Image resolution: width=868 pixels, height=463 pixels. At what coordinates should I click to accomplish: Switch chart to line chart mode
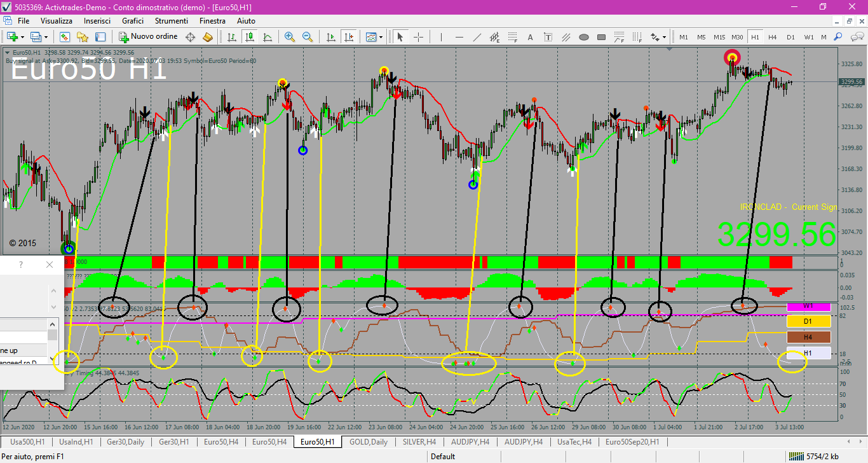[268, 37]
